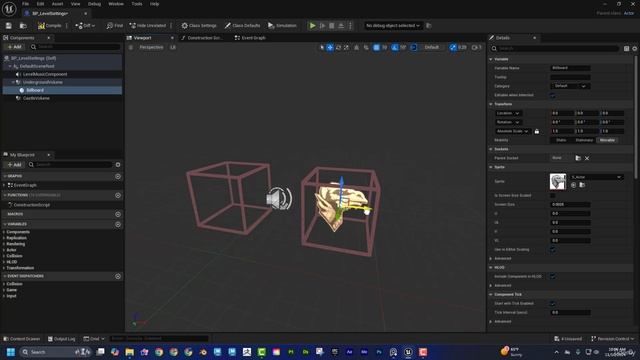640x360 pixels.
Task: Toggle Is Screen Size Scaled checkbox
Action: (553, 196)
